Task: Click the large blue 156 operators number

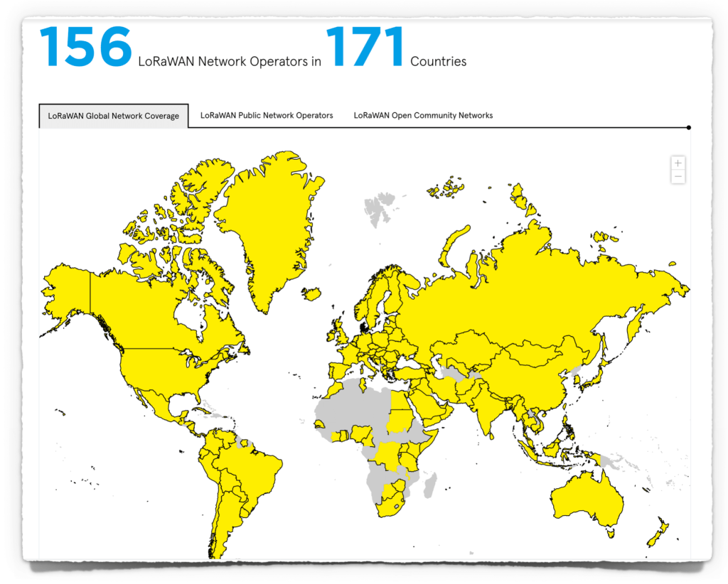Action: coord(85,48)
